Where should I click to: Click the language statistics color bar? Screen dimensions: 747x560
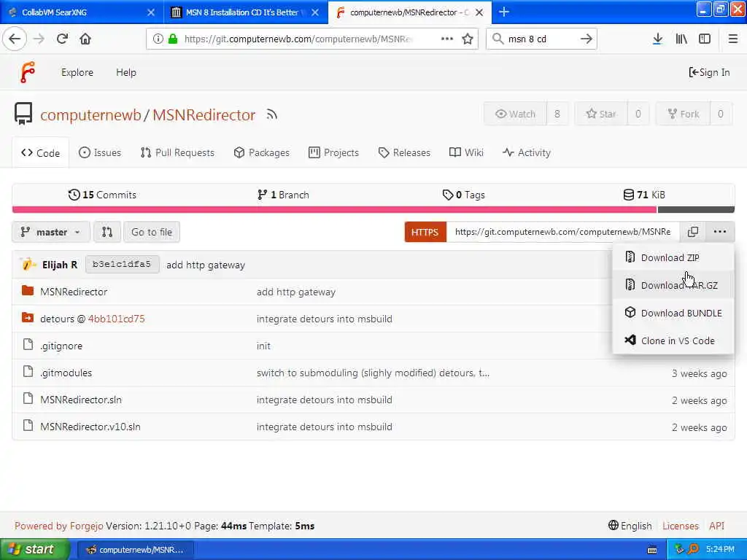[373, 209]
